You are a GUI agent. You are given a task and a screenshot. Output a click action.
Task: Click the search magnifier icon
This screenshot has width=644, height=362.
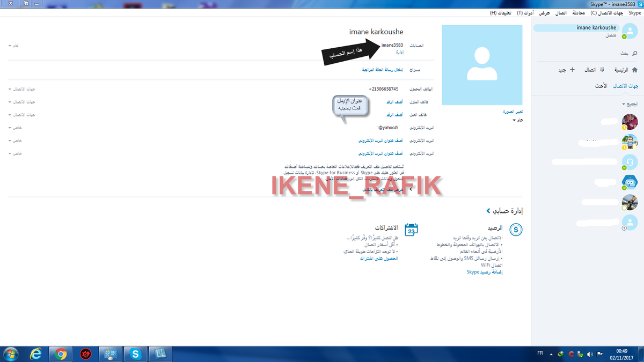pos(635,54)
